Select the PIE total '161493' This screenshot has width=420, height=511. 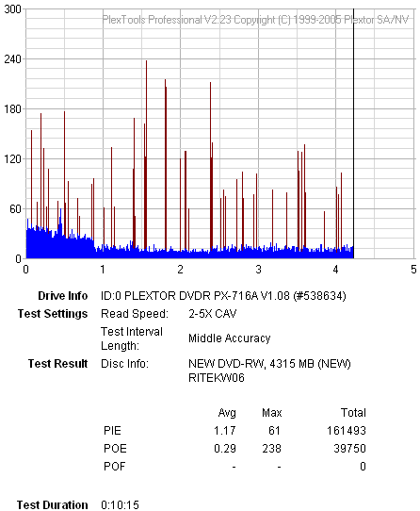[x=347, y=431]
